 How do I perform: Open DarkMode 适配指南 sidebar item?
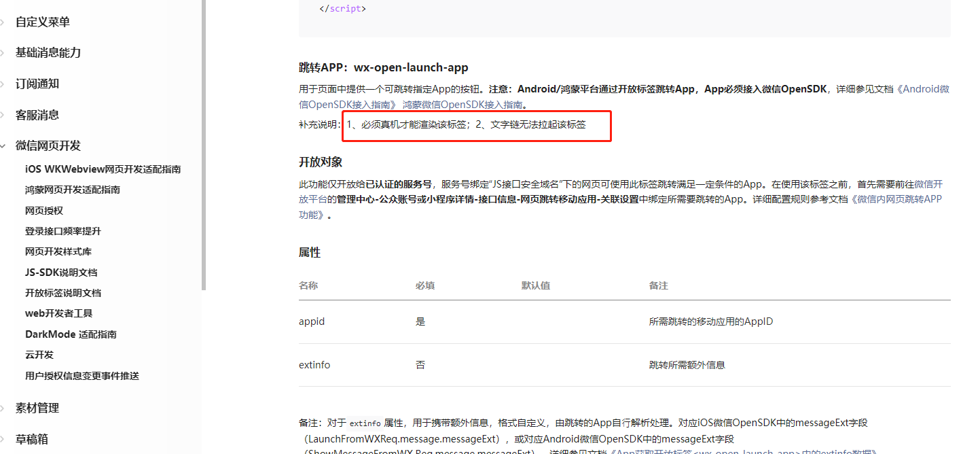click(x=71, y=334)
